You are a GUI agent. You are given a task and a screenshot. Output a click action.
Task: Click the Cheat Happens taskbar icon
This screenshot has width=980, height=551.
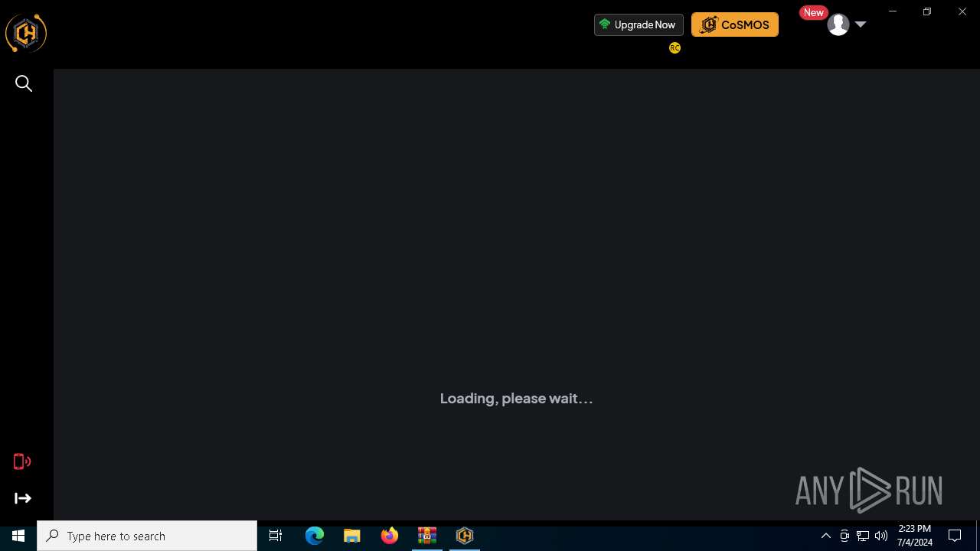465,536
